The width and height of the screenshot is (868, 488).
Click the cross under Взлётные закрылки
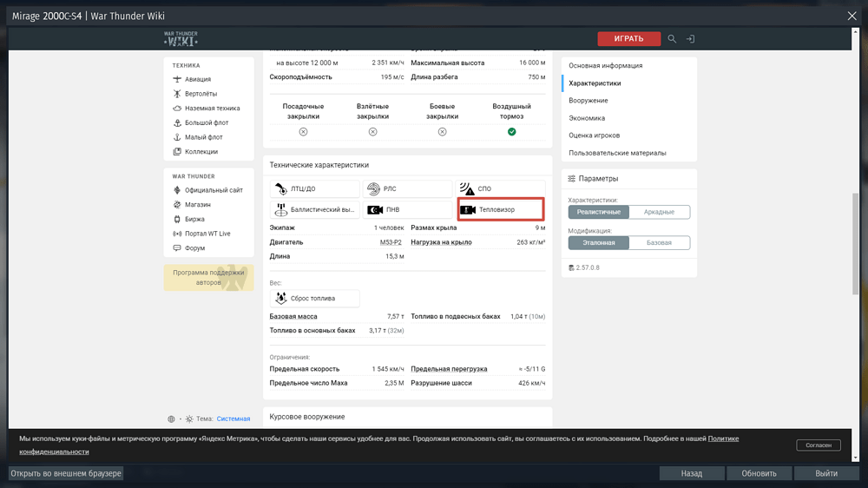pos(372,132)
